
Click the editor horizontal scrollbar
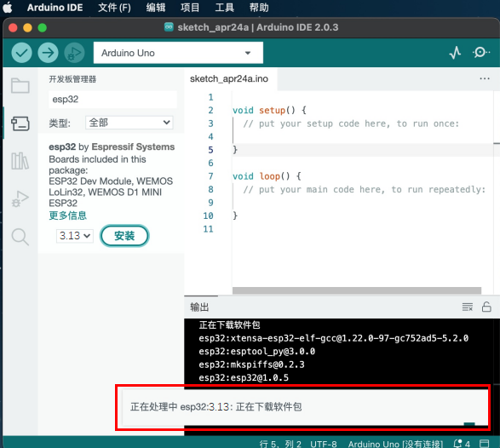coord(357,290)
